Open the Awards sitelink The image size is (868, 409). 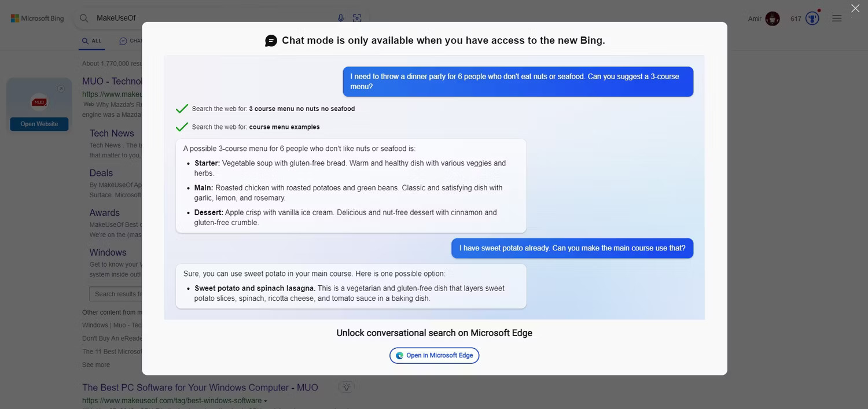[105, 213]
